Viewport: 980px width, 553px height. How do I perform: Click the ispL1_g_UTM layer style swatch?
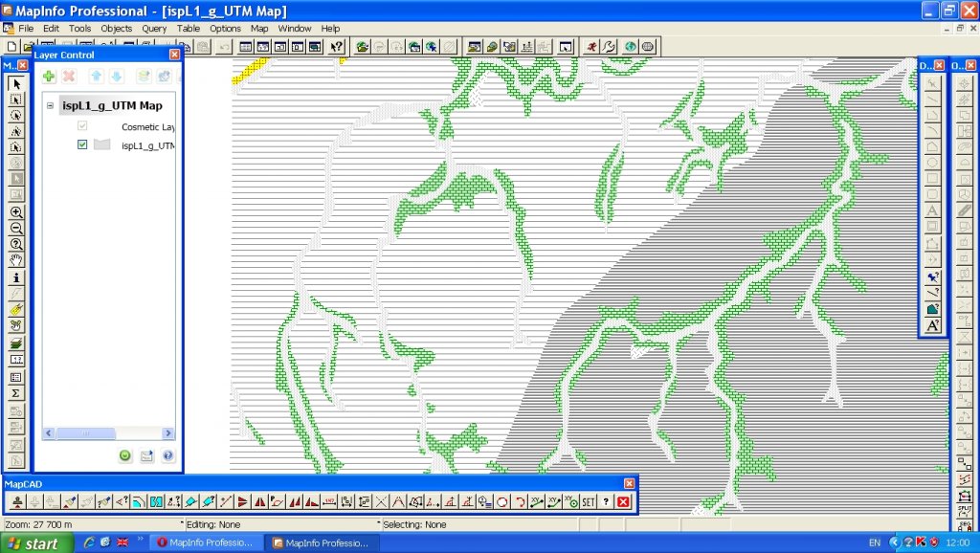point(101,144)
